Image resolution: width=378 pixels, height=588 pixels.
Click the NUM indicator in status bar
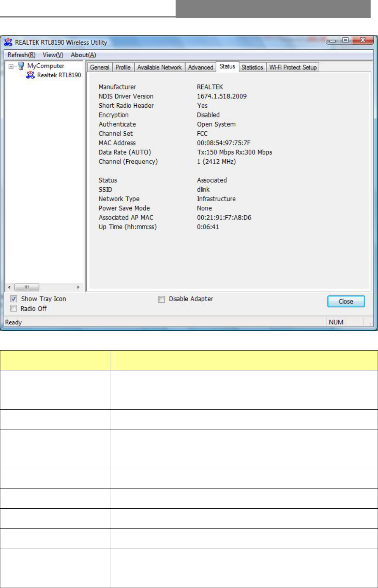[336, 322]
